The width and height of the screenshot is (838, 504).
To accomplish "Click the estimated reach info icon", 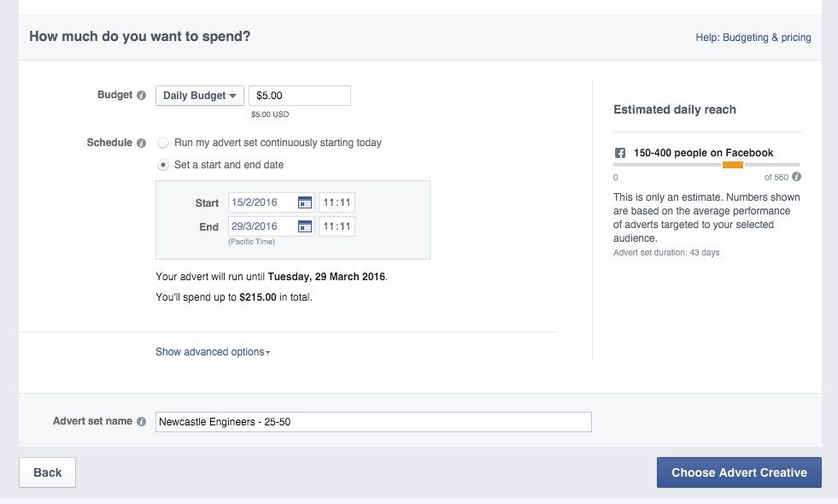I will (796, 177).
